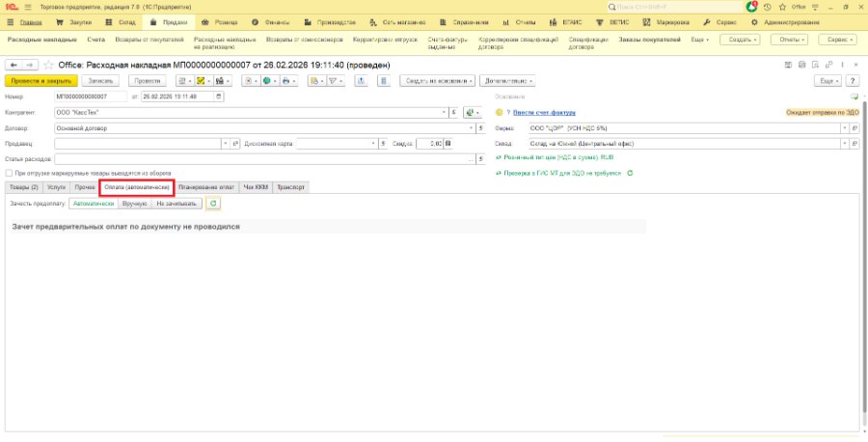Open the Ввести счет-фактуру link

[544, 113]
